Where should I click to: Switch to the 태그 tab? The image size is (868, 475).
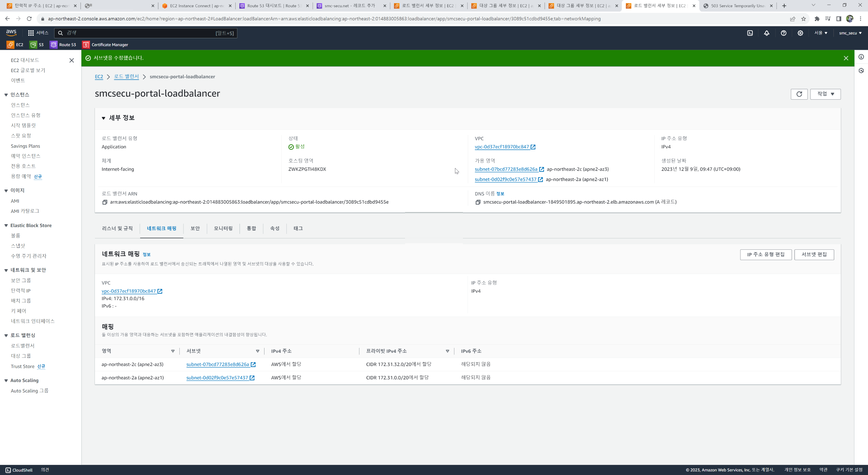(298, 229)
